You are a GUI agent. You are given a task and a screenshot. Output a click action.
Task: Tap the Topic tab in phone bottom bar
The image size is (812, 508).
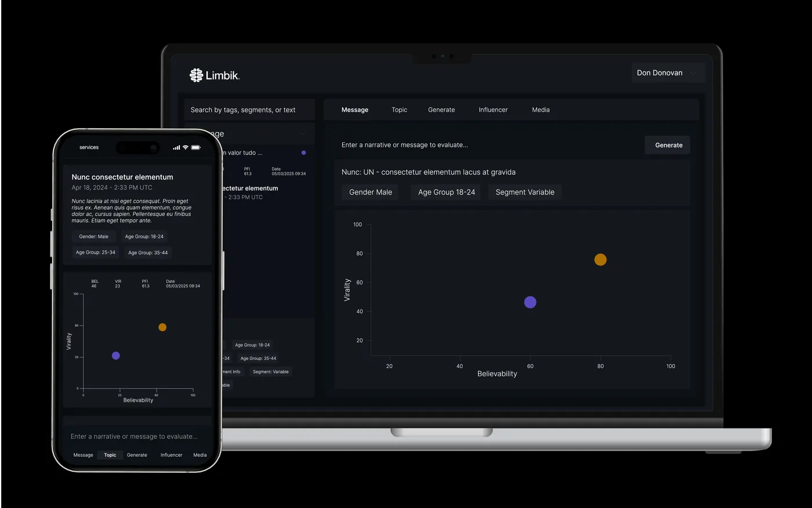click(x=110, y=455)
